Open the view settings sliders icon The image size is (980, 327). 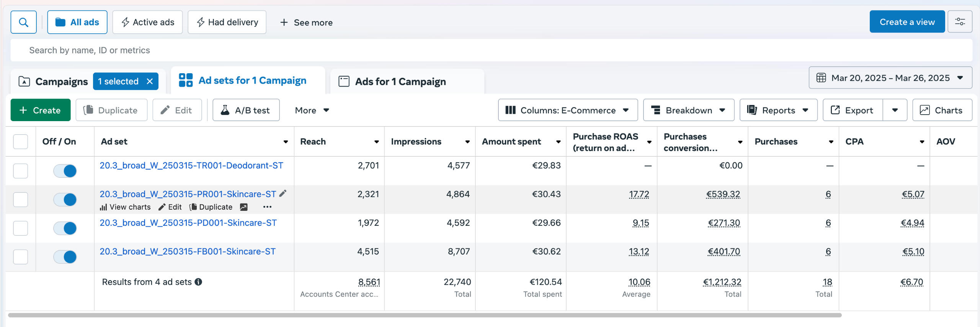[x=960, y=22]
